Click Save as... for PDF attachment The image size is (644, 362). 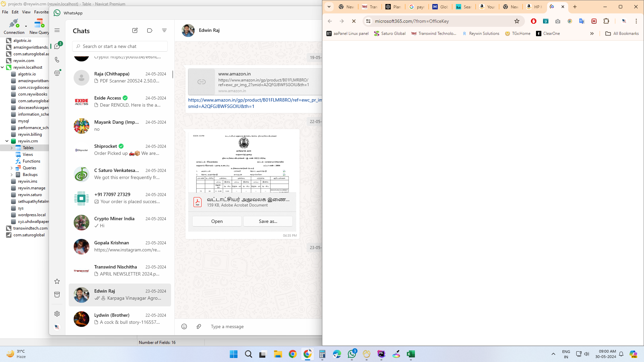point(268,221)
